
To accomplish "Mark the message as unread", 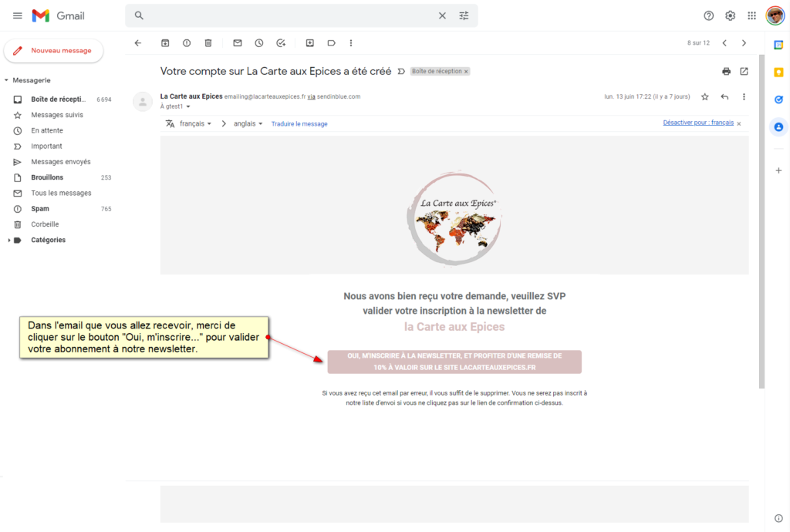I will click(x=237, y=43).
